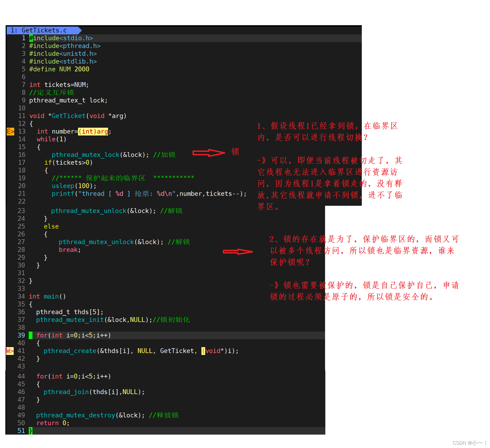Click the E> error marker on line 13
This screenshot has width=490, height=448.
tap(10, 131)
